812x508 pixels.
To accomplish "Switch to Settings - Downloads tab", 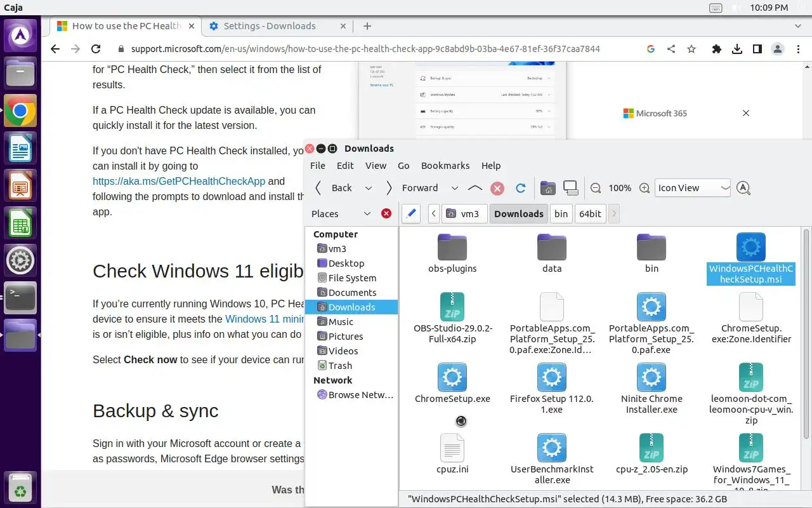I will tap(277, 26).
